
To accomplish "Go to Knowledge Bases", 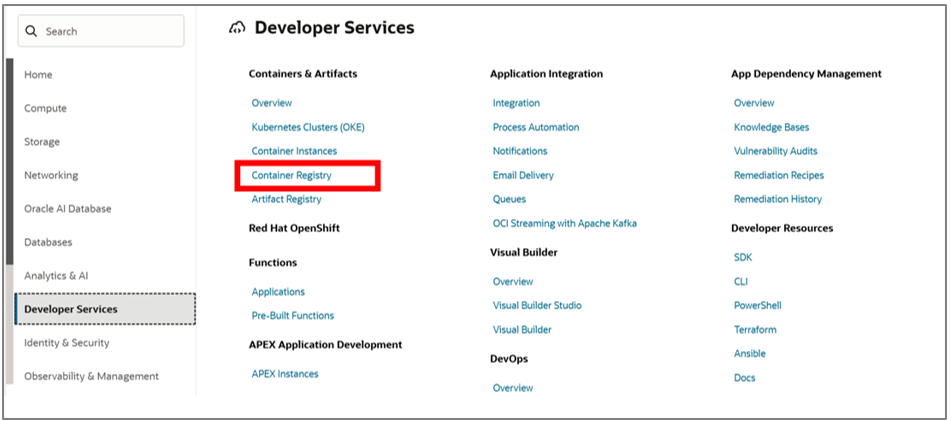I will click(x=771, y=127).
